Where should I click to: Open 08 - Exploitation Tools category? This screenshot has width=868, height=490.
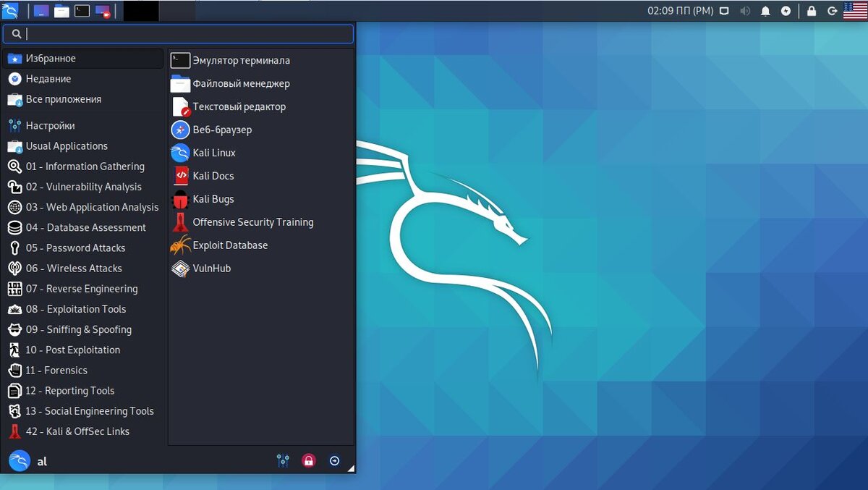click(x=84, y=309)
